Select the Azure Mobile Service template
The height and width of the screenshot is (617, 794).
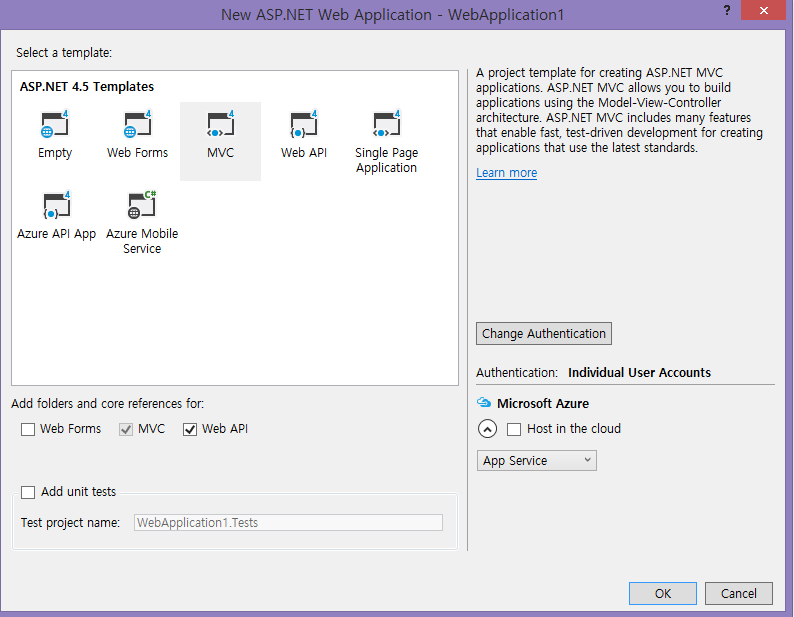point(142,206)
